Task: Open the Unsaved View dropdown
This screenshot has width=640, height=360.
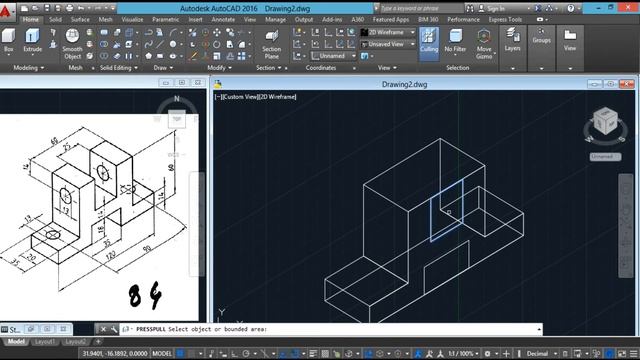Action: tap(388, 44)
